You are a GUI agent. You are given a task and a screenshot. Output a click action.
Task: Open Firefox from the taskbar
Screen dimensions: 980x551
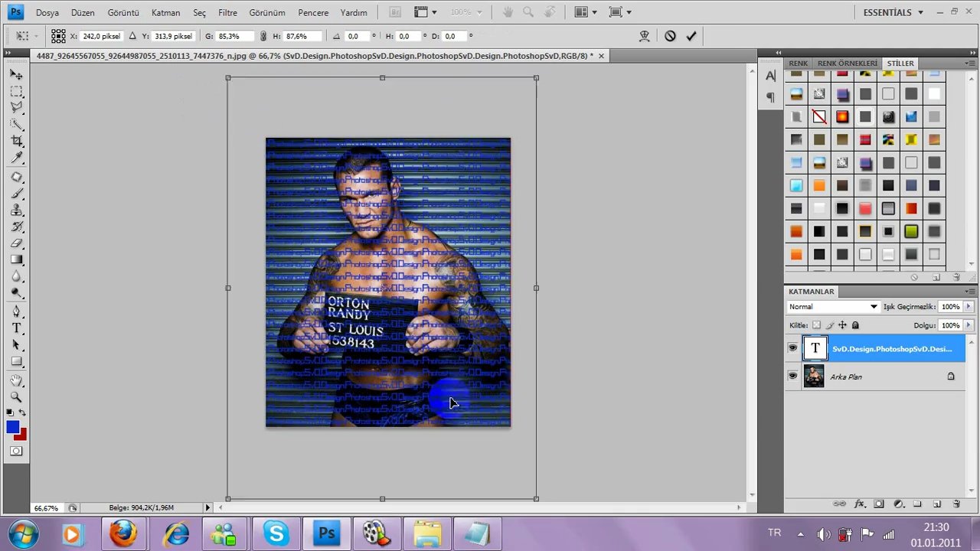pos(124,533)
